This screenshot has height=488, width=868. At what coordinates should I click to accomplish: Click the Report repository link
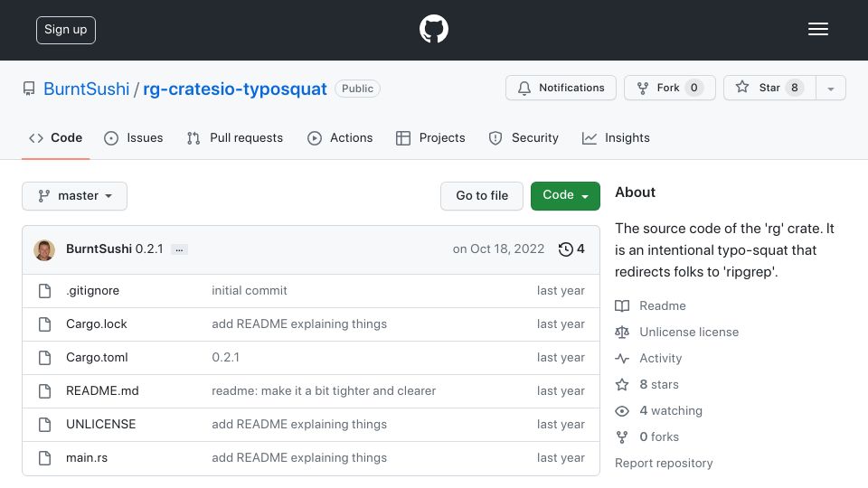tap(664, 463)
